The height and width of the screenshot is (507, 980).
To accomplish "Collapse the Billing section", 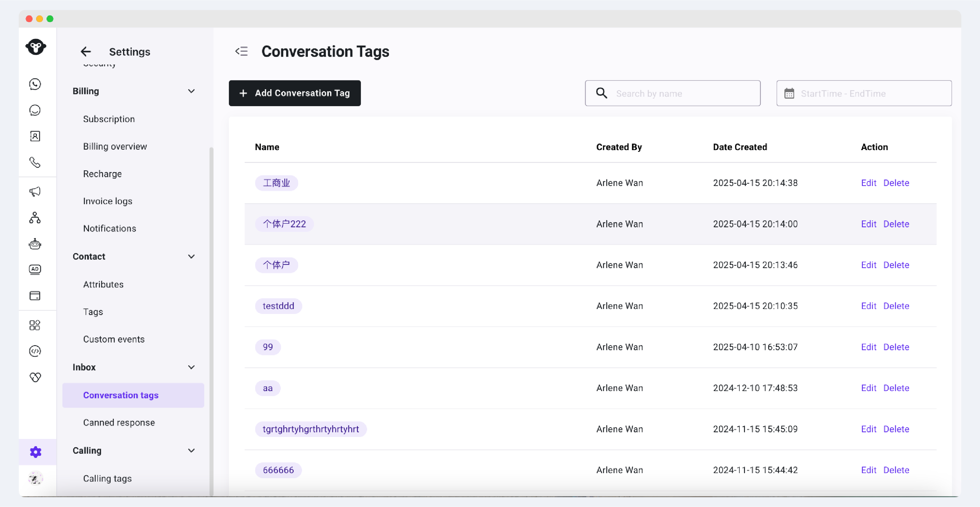I will tap(191, 92).
